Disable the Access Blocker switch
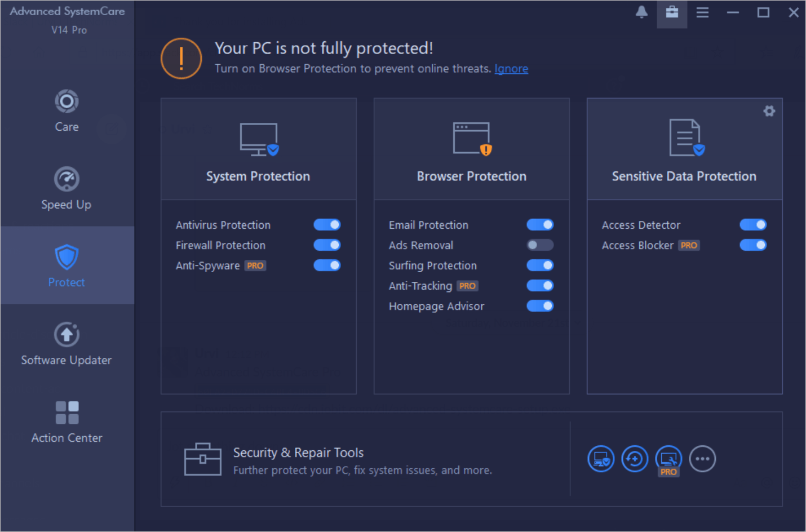This screenshot has width=806, height=532. (x=753, y=245)
